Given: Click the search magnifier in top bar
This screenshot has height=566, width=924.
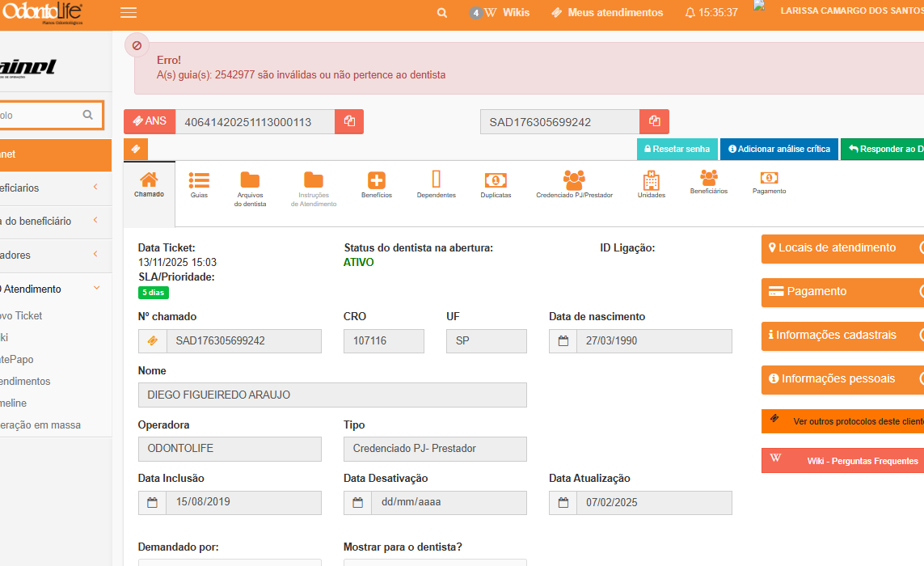Looking at the screenshot, I should point(442,13).
